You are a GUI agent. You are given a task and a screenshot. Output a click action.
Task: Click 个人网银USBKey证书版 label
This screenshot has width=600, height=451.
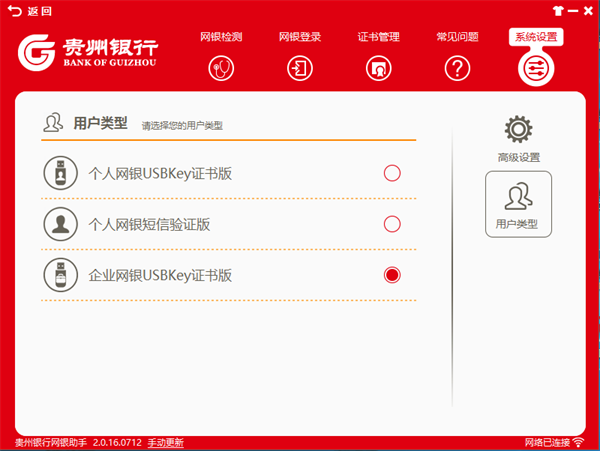160,174
